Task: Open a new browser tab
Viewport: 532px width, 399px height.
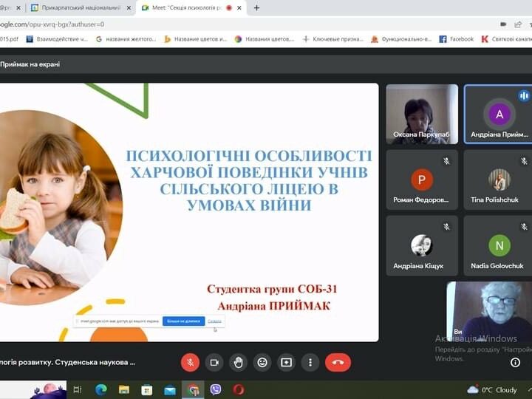Action: tap(257, 8)
